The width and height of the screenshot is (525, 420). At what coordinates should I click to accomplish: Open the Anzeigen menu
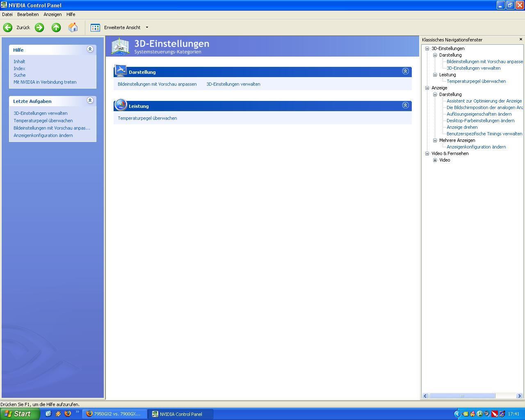coord(52,14)
